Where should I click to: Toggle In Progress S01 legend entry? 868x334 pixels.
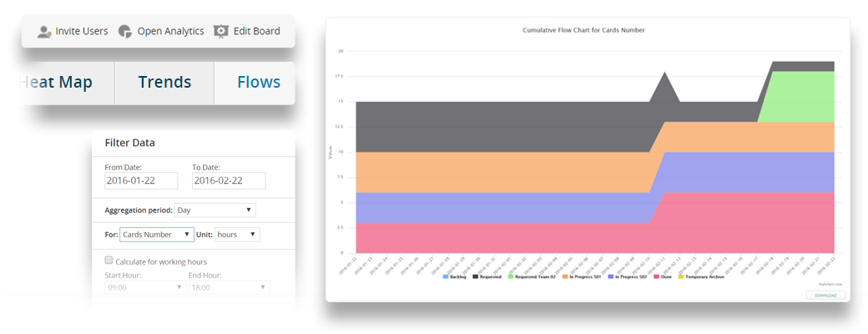click(x=581, y=276)
